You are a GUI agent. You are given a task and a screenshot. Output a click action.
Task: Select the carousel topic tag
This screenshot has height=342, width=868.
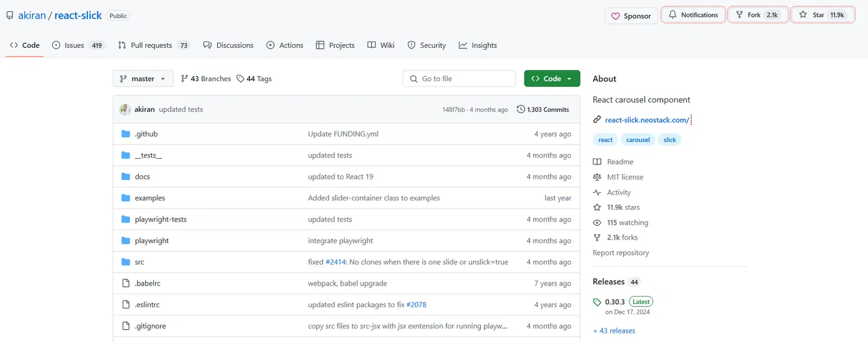[x=638, y=140]
